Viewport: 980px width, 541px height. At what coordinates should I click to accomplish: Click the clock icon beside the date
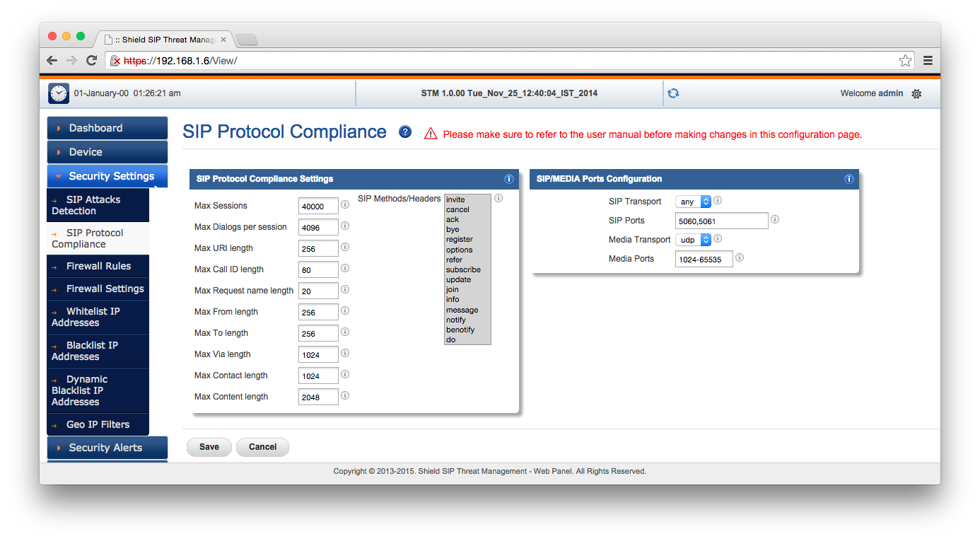[59, 93]
